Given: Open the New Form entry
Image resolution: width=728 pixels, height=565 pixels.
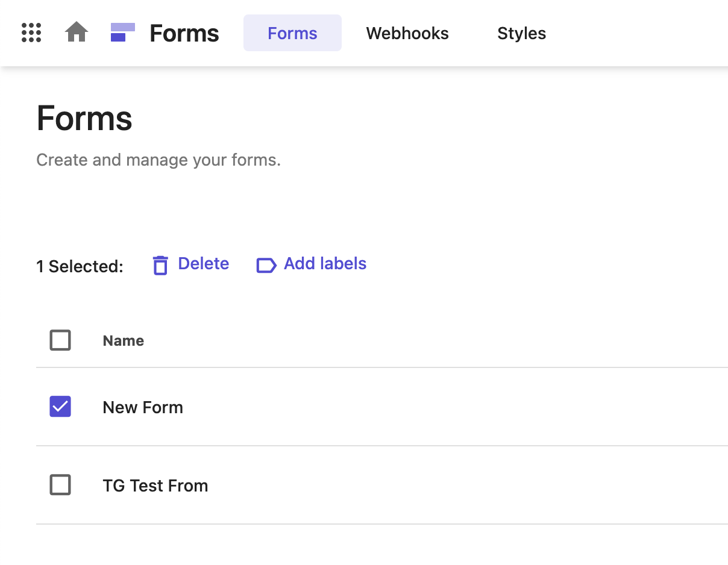Looking at the screenshot, I should (143, 407).
